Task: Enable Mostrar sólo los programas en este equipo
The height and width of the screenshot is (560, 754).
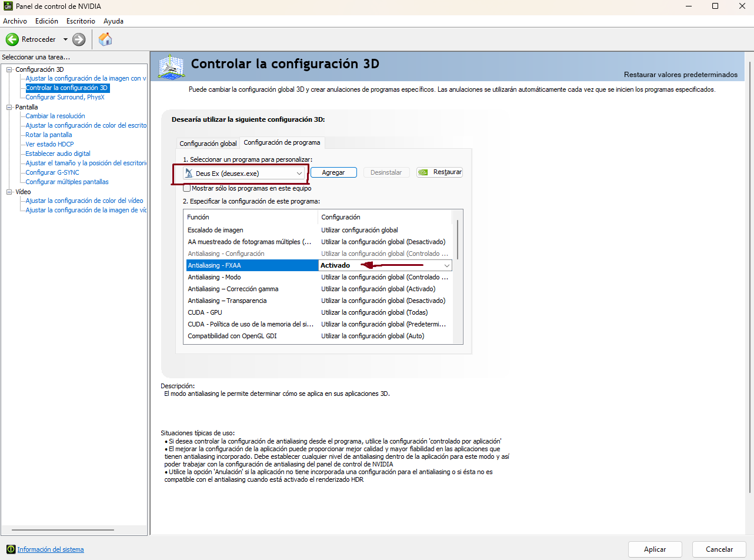Action: 187,189
